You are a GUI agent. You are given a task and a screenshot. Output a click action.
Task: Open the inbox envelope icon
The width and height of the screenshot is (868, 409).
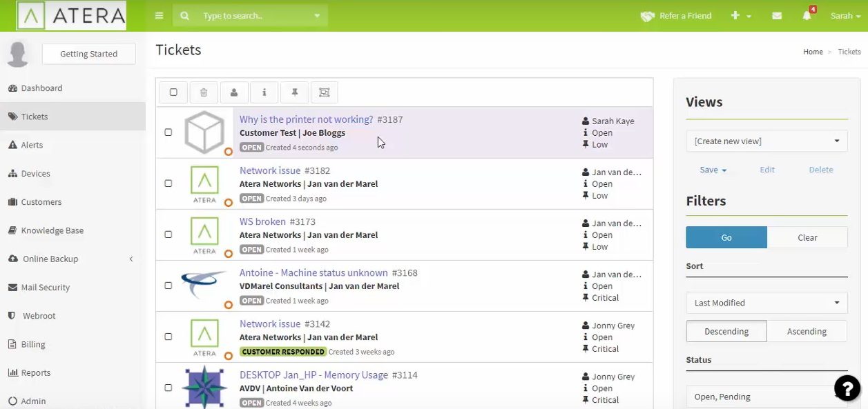(x=776, y=15)
